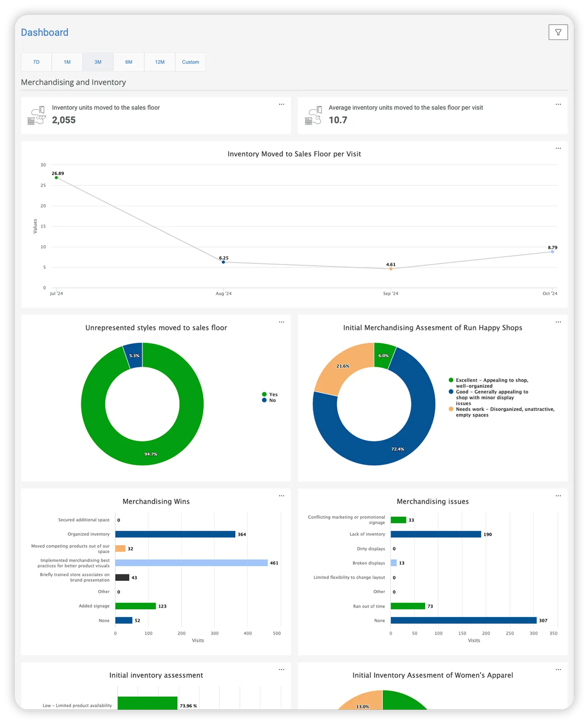Click the Secured additional space label
This screenshot has width=588, height=724.
84,520
